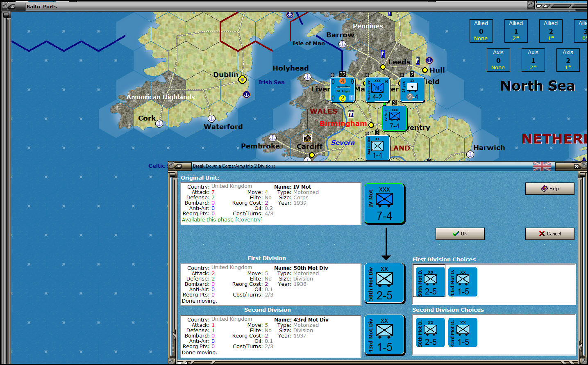Cancel the corps breakdown

pyautogui.click(x=549, y=234)
